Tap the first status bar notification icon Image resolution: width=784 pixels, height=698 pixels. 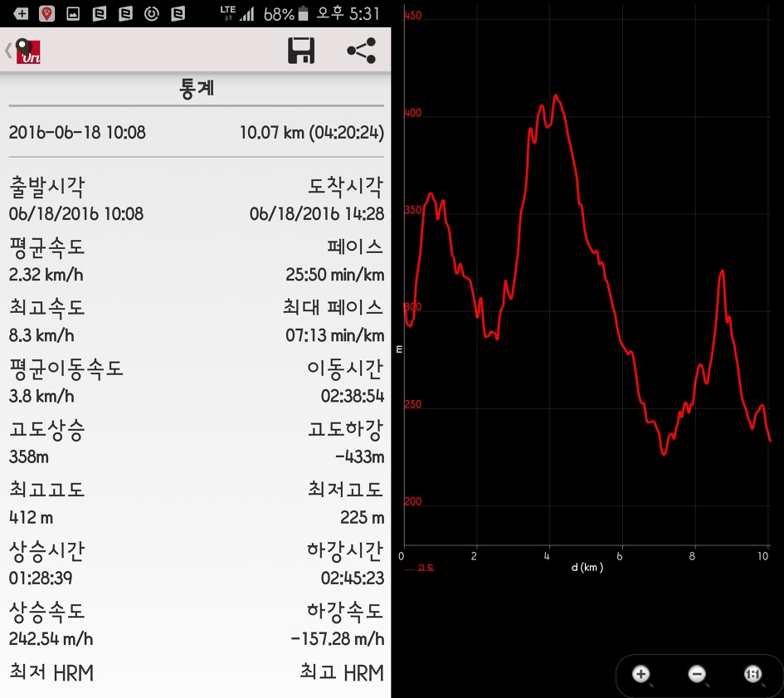click(21, 13)
